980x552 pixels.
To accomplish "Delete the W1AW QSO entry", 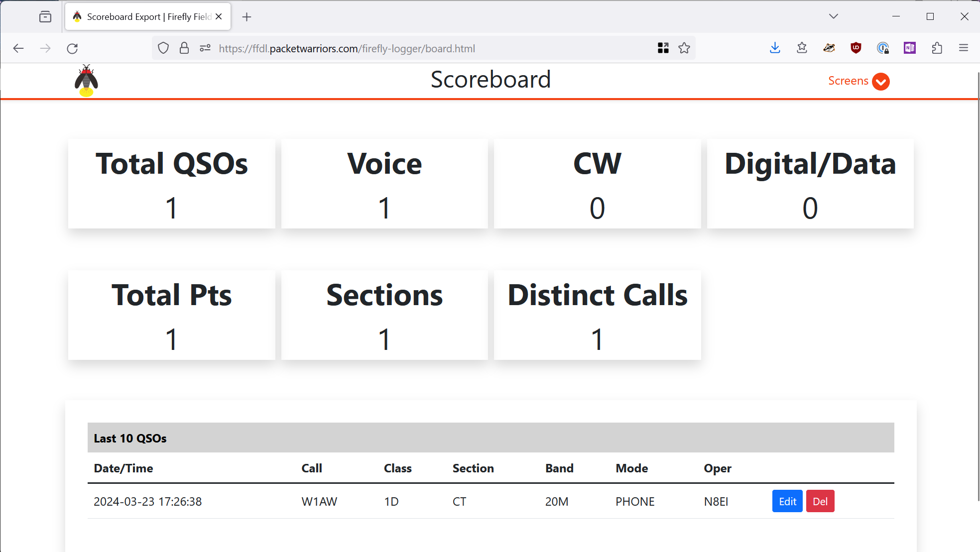I will coord(820,501).
